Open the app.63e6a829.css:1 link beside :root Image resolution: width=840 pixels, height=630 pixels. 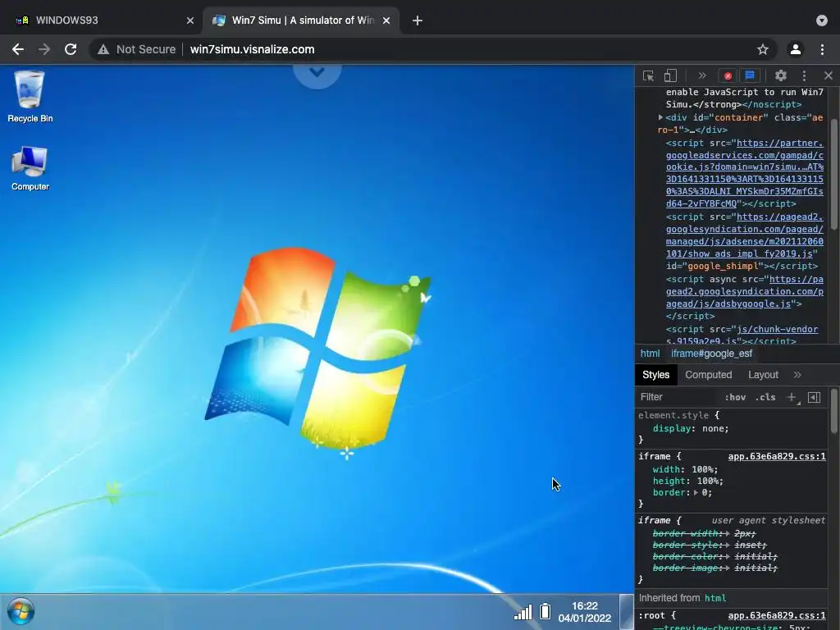tap(777, 615)
